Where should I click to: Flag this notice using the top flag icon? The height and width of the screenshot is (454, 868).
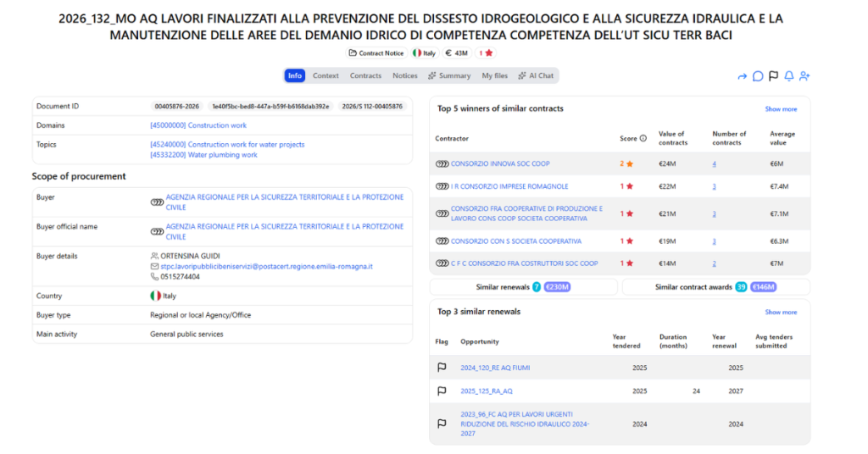pyautogui.click(x=773, y=76)
